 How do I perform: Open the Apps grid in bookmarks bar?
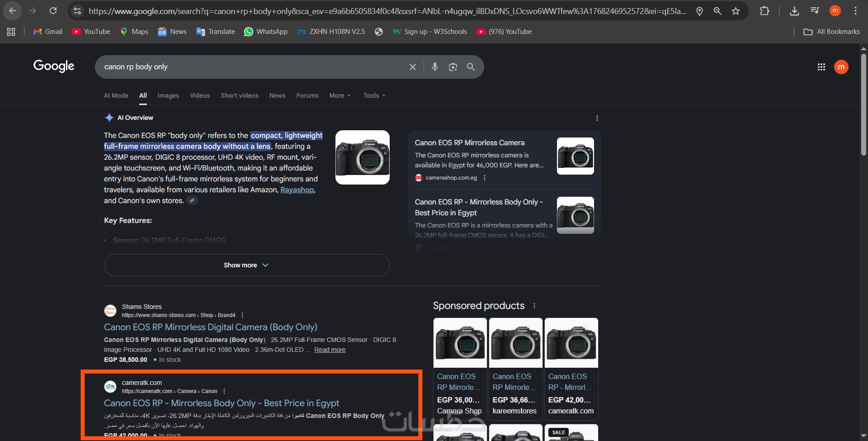pyautogui.click(x=11, y=32)
